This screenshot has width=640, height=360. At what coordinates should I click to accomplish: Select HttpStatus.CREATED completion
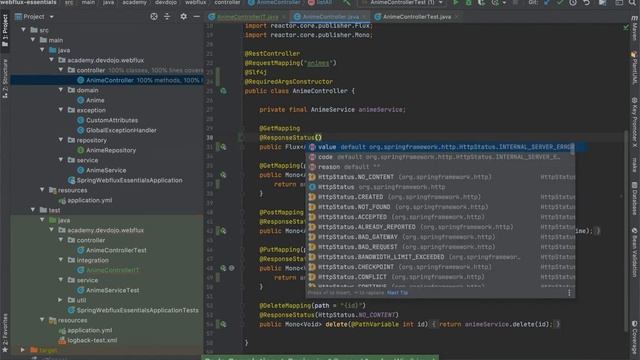441,197
